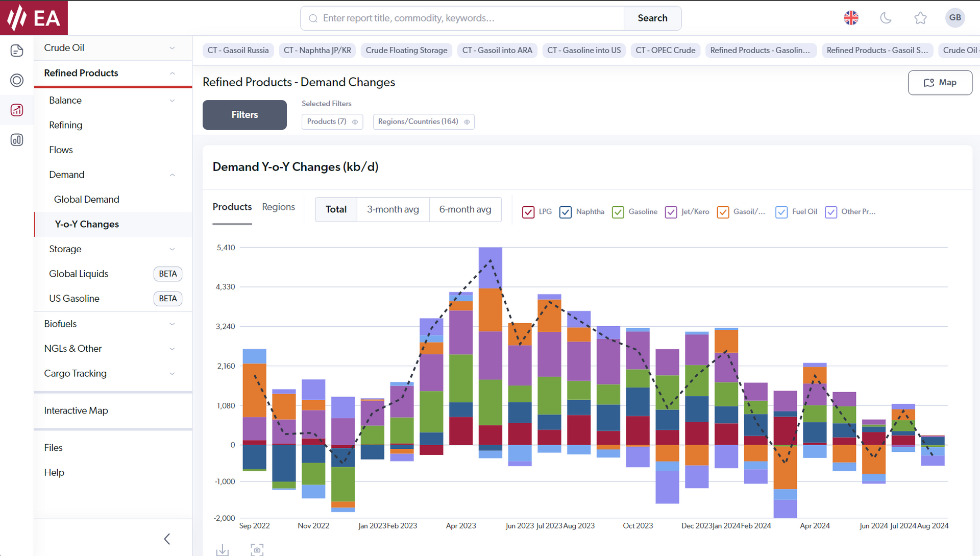This screenshot has width=980, height=556.
Task: Open the reports document icon in left rail
Action: 17,51
